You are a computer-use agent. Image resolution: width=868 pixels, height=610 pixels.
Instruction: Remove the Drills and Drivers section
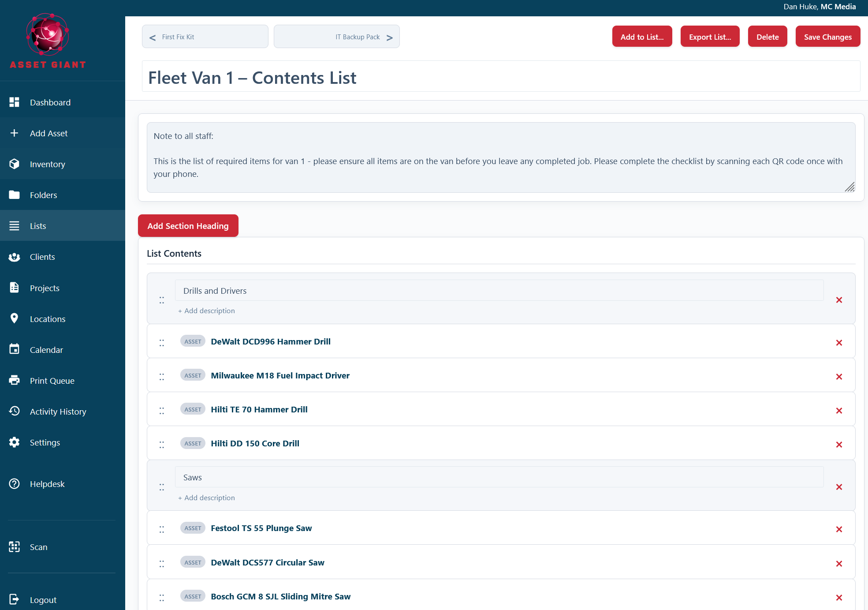(x=839, y=300)
